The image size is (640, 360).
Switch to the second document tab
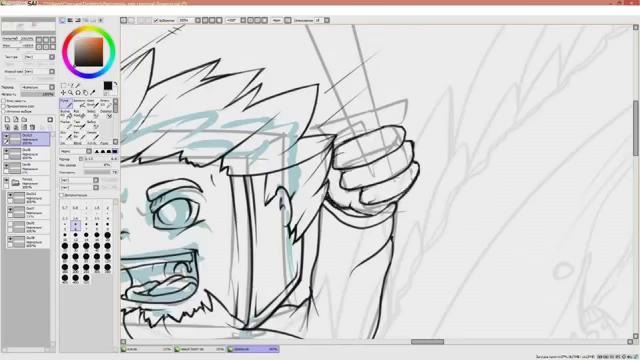coord(200,349)
